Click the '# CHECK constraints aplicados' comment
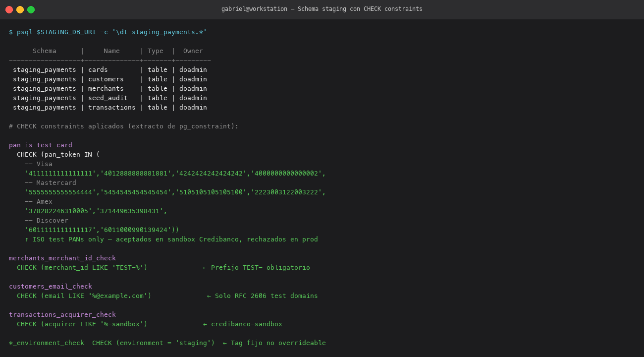This screenshot has width=644, height=357. coord(124,126)
